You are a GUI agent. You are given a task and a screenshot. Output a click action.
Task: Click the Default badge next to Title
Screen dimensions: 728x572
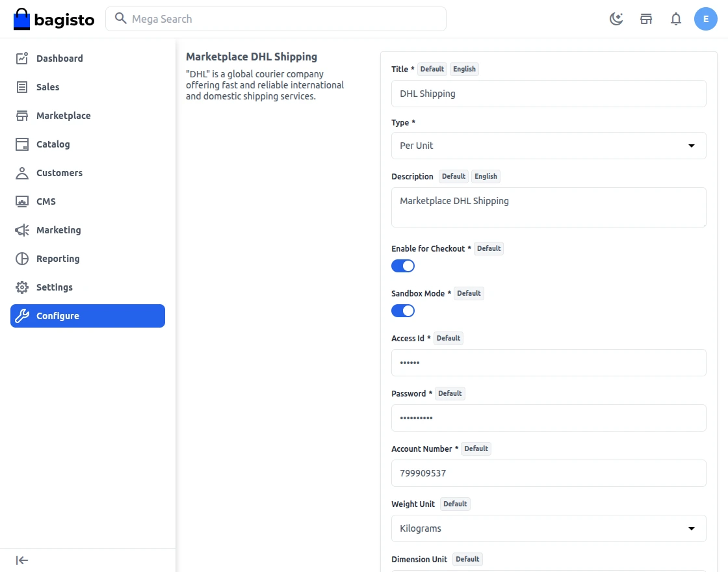pos(432,69)
